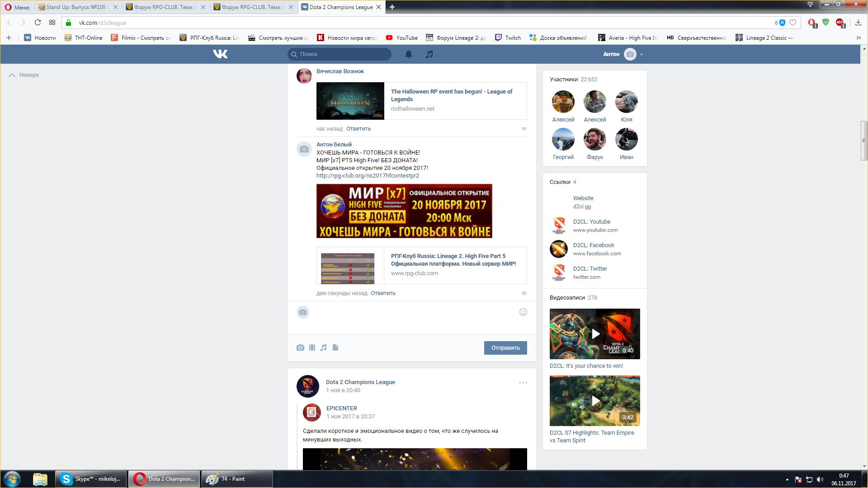Click the Отправить button
This screenshot has height=488, width=868.
[x=505, y=348]
